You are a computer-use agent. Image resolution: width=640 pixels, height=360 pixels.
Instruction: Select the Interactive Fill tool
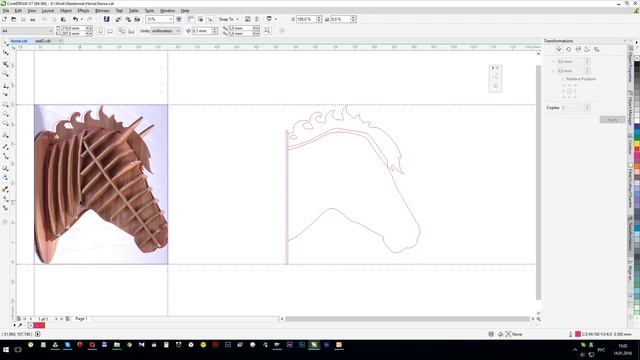(5, 199)
